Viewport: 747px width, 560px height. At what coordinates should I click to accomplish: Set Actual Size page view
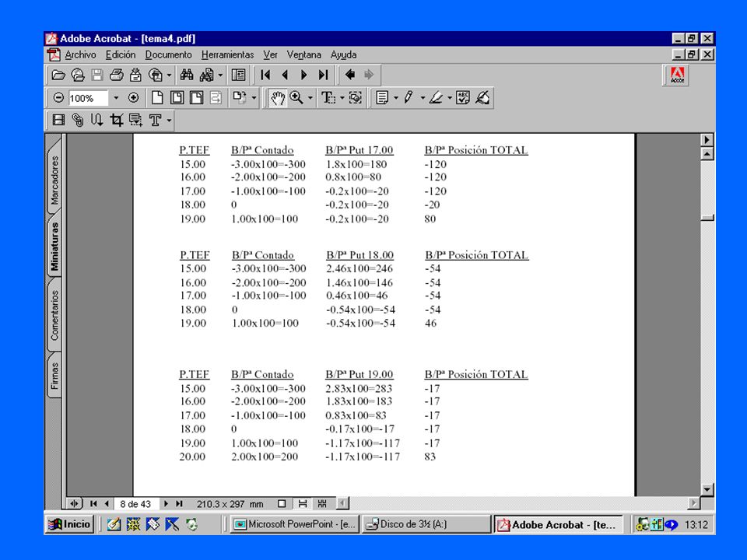[157, 98]
